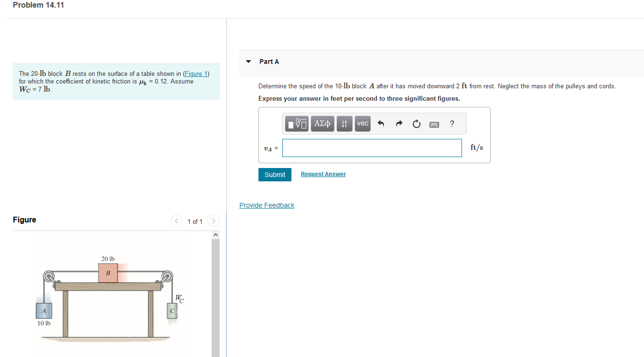
Task: Select the vec vector notation icon
Action: [362, 123]
